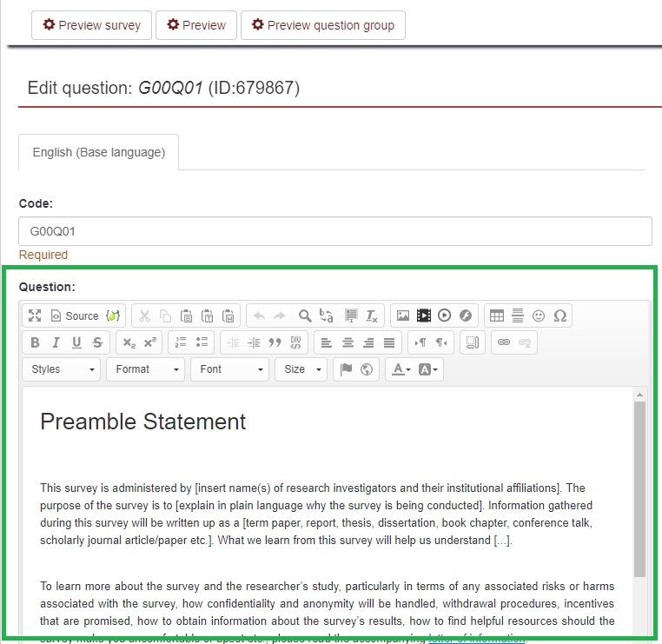Click the Remove Format icon
Image resolution: width=662 pixels, height=644 pixels.
click(372, 315)
